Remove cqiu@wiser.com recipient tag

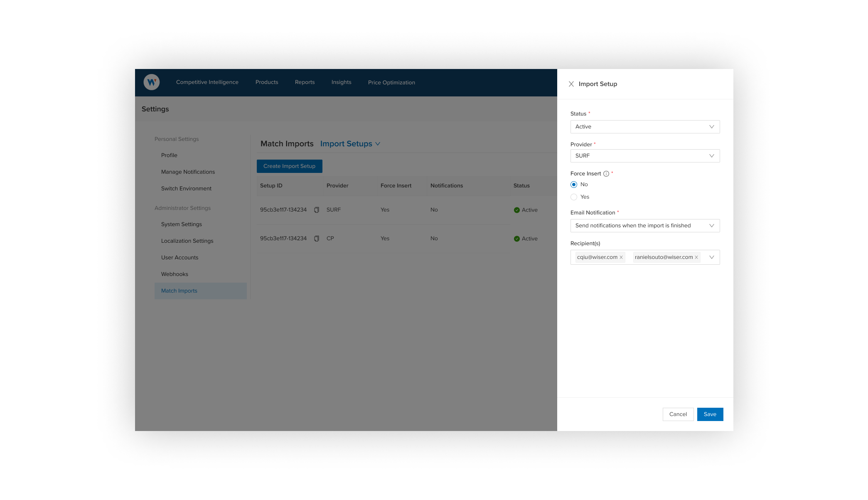(x=621, y=257)
